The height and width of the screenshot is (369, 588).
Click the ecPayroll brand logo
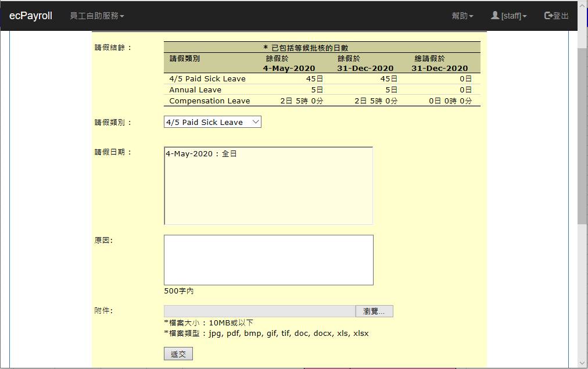coord(31,16)
